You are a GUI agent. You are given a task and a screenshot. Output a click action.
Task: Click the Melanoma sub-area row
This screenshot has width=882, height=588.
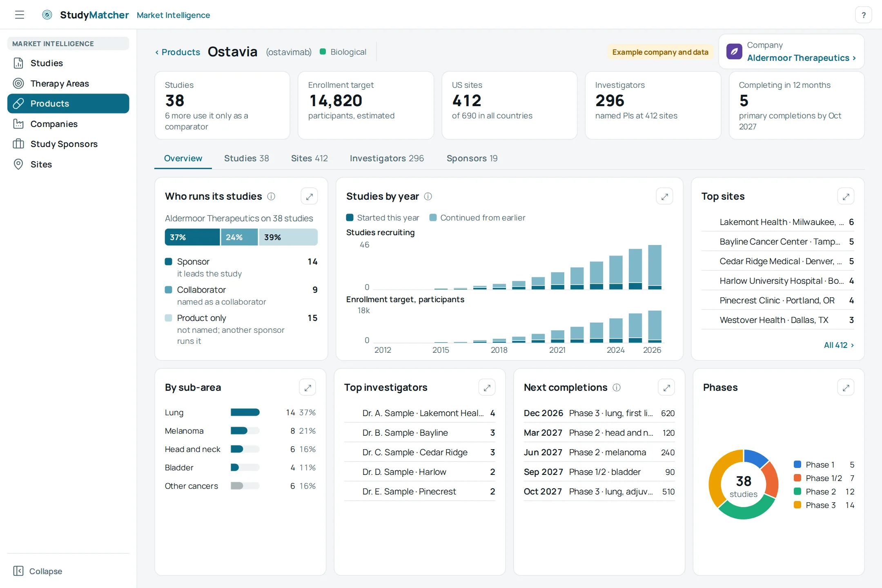click(x=240, y=431)
